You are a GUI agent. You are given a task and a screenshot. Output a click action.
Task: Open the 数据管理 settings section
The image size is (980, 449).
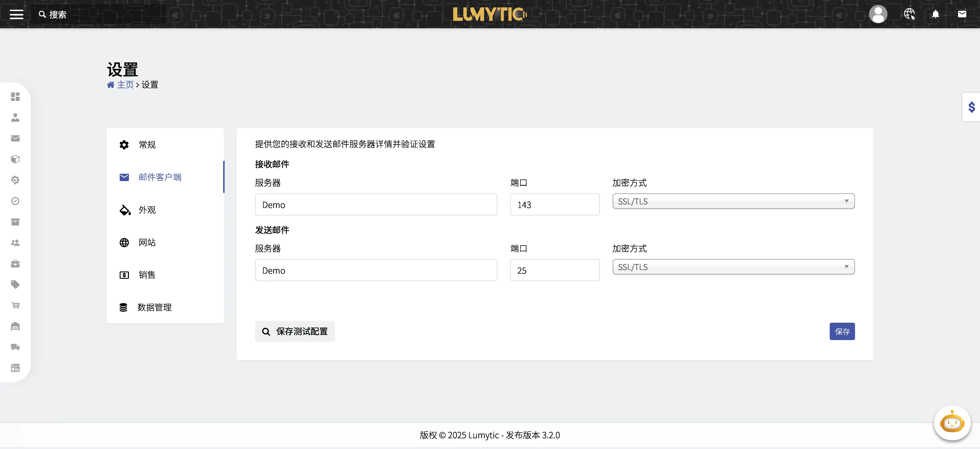154,307
